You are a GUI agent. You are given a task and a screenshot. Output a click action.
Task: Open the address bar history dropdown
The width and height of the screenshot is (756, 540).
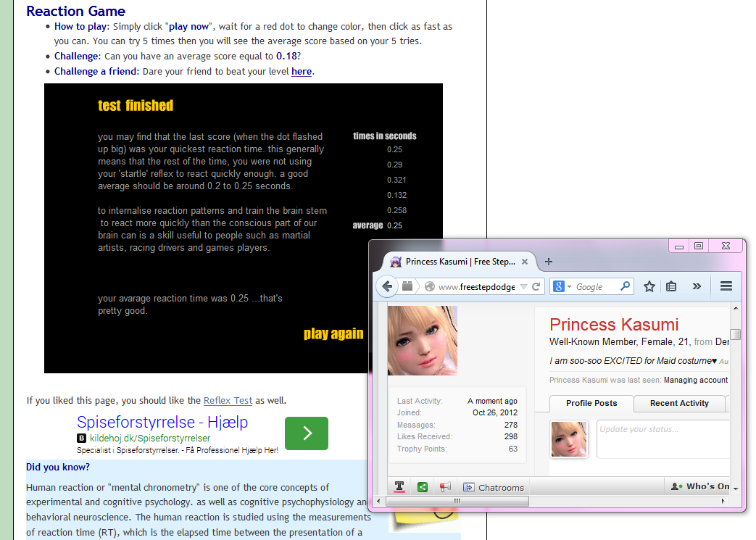tap(523, 287)
